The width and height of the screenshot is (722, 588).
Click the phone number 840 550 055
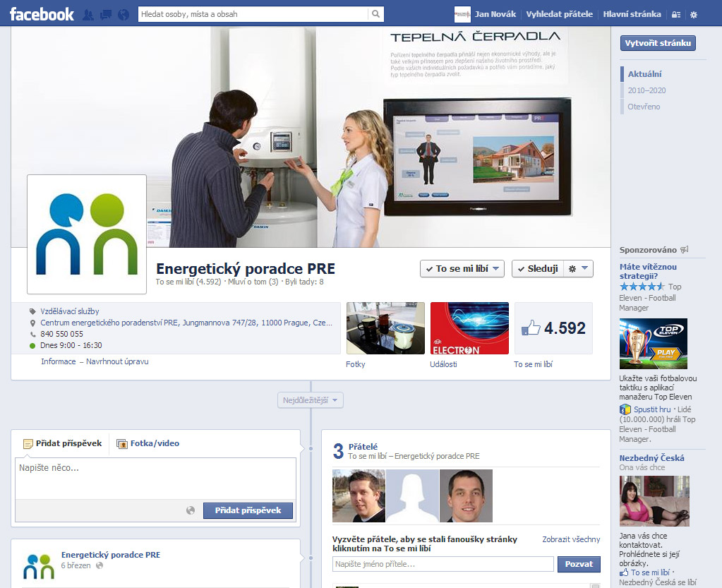click(x=61, y=334)
